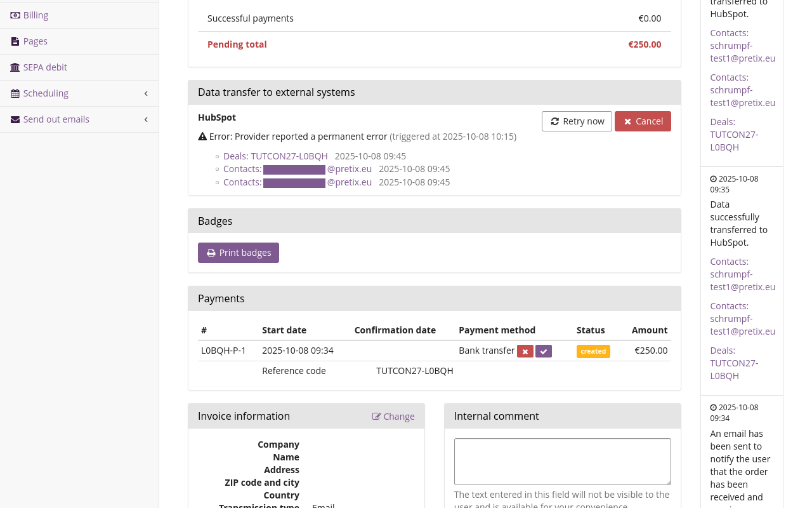Click the Print badges button
Viewport: 812px width, 508px height.
(x=239, y=253)
